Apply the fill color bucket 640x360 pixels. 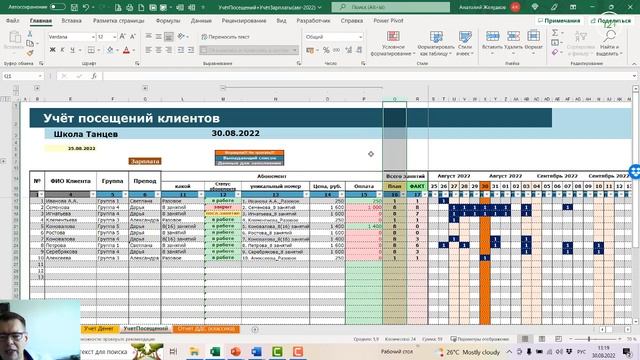pyautogui.click(x=110, y=50)
